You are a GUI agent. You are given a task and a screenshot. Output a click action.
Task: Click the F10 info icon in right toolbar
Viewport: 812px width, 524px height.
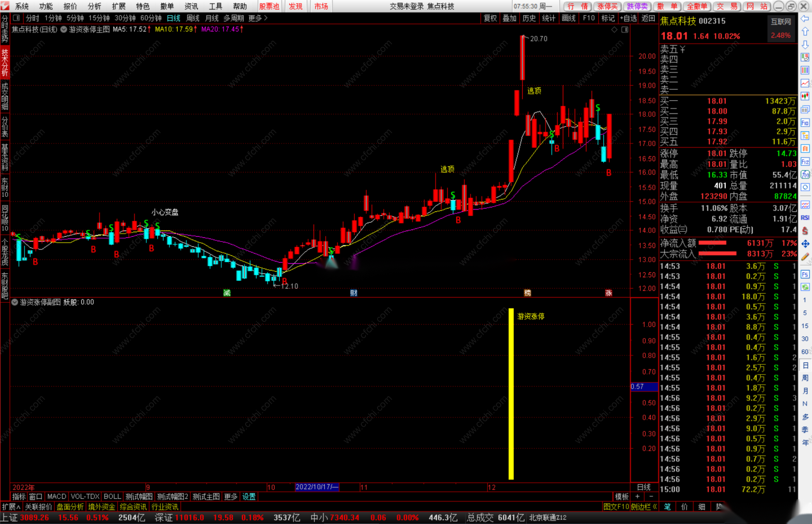[x=805, y=123]
